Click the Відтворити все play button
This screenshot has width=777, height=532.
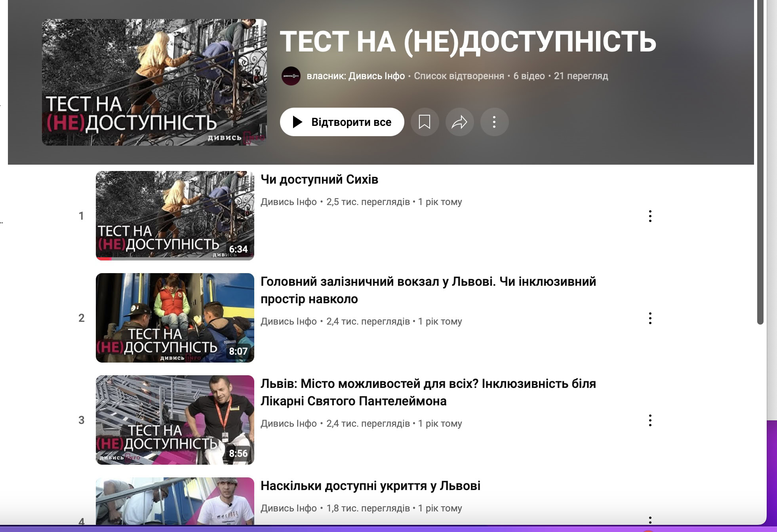point(342,122)
